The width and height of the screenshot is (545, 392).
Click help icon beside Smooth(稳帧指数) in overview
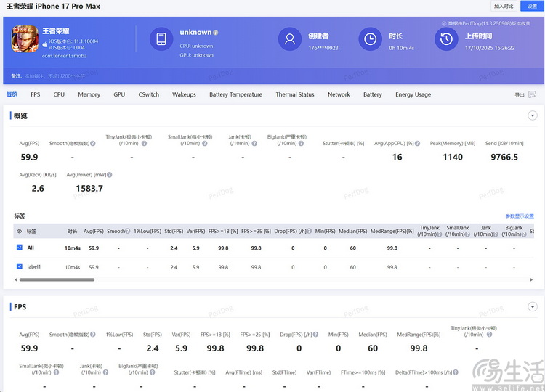pos(94,143)
